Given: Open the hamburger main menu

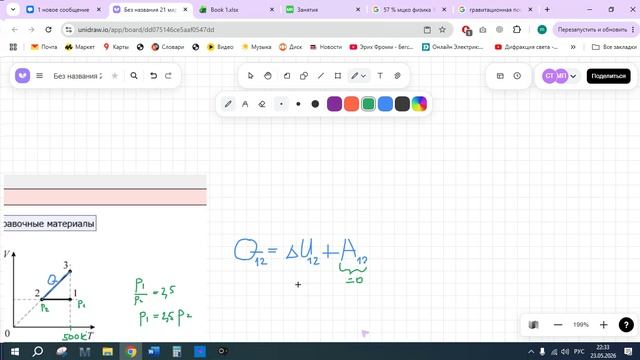Looking at the screenshot, I should pyautogui.click(x=39, y=76).
